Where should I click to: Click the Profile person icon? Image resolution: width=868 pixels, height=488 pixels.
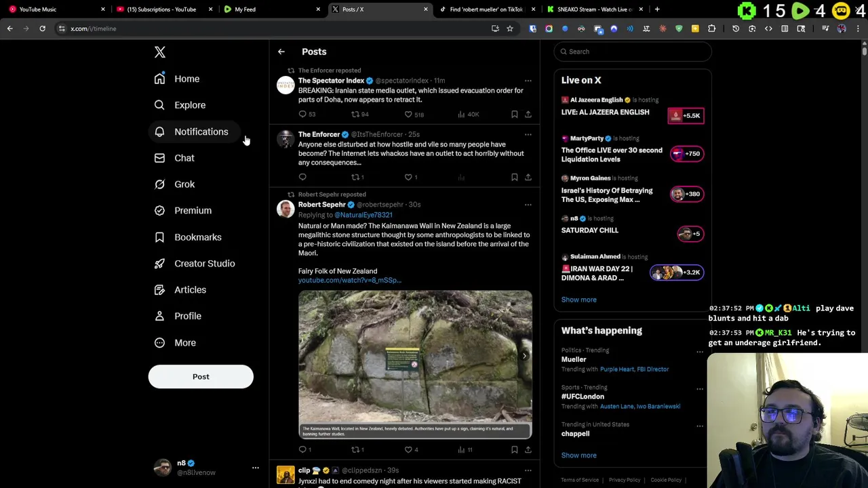point(159,316)
